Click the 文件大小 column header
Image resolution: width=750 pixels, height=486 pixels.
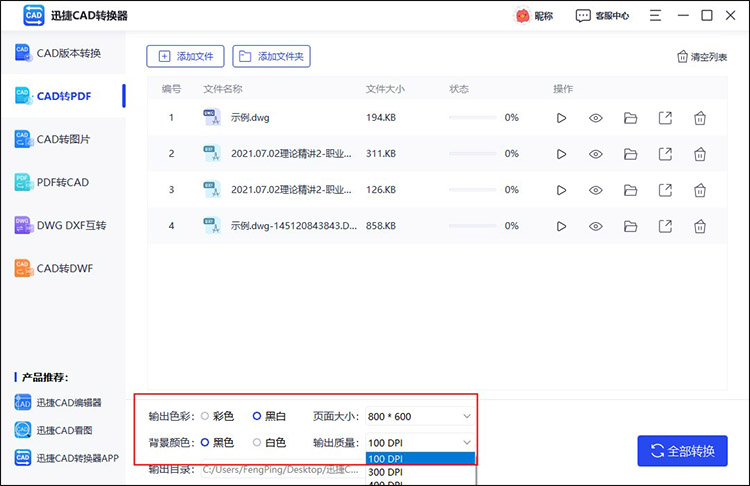point(385,89)
